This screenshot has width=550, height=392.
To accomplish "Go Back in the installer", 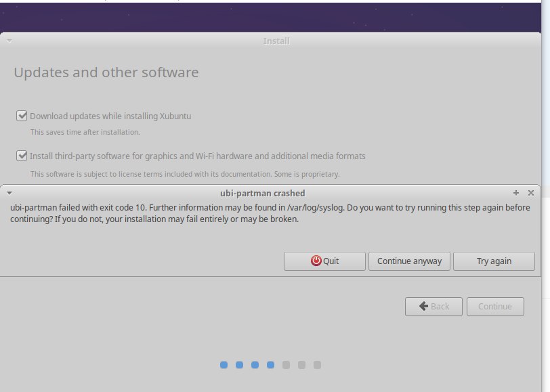I will click(433, 307).
